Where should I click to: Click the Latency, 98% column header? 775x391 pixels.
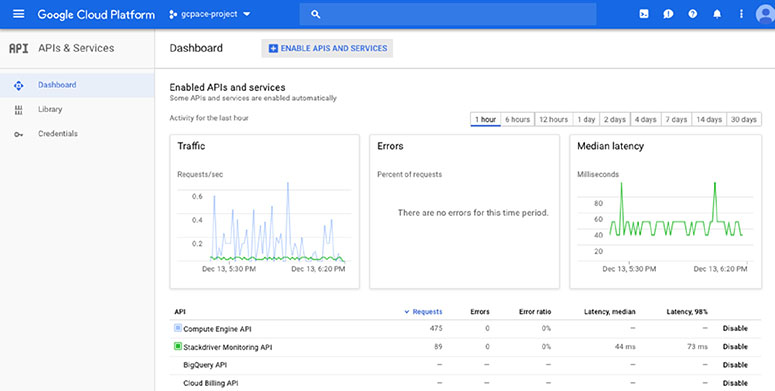coord(687,312)
